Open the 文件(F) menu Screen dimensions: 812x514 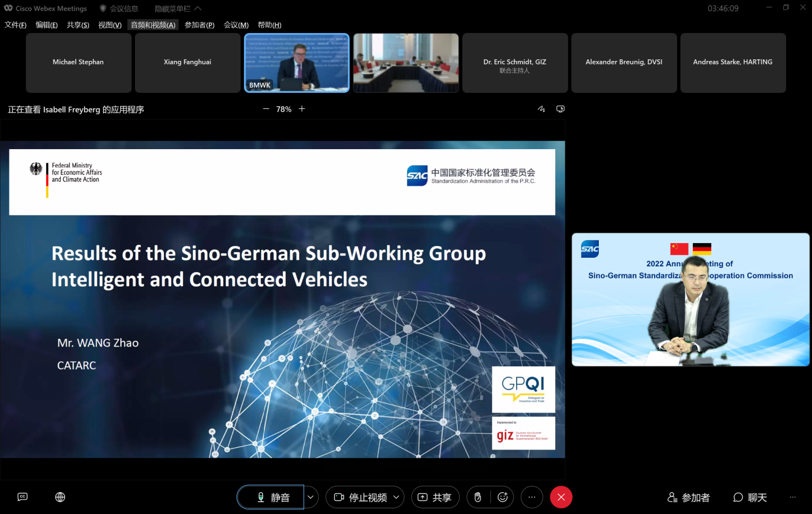[x=15, y=25]
